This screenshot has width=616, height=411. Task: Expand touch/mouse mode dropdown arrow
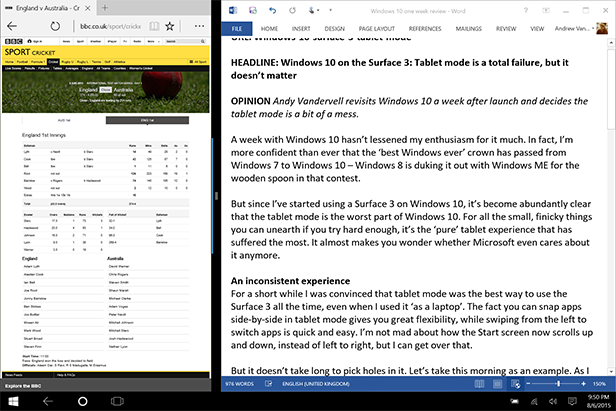click(318, 11)
